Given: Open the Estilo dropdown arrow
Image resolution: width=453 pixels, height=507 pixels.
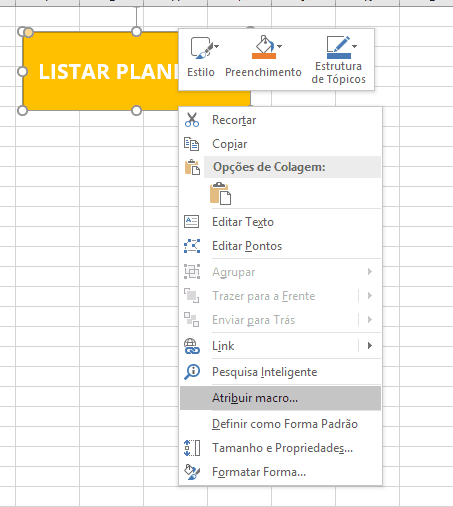Looking at the screenshot, I should 217,46.
